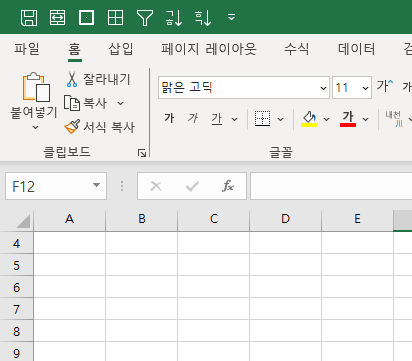The width and height of the screenshot is (412, 361).
Task: Select row 5 header
Action: click(17, 265)
